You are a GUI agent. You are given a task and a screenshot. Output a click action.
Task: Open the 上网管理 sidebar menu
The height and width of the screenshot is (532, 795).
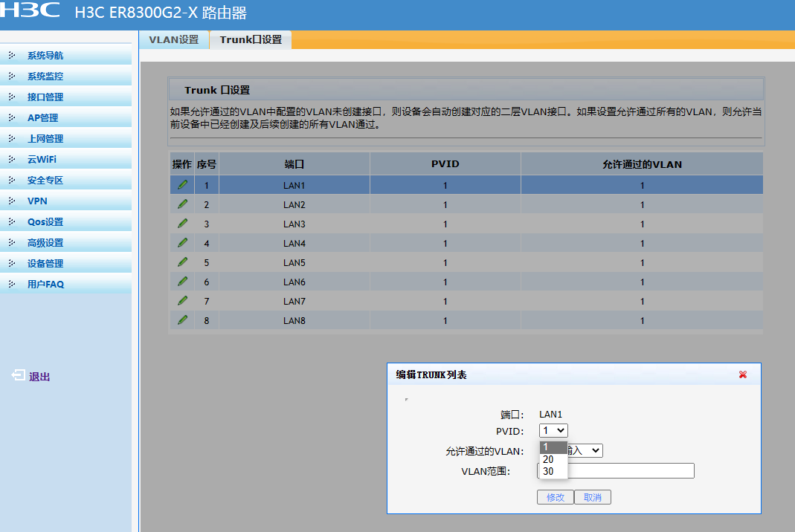[x=66, y=137]
